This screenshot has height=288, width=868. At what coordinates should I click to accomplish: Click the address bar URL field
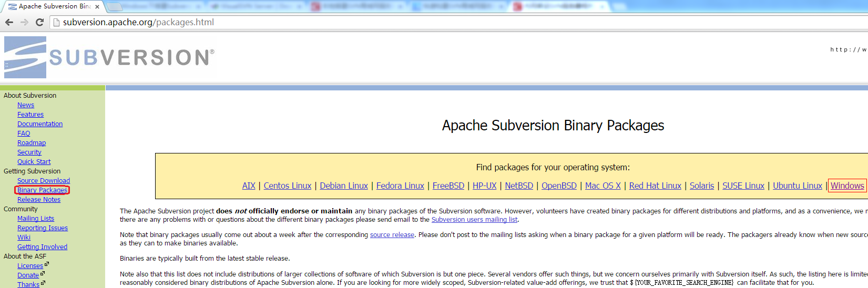457,22
